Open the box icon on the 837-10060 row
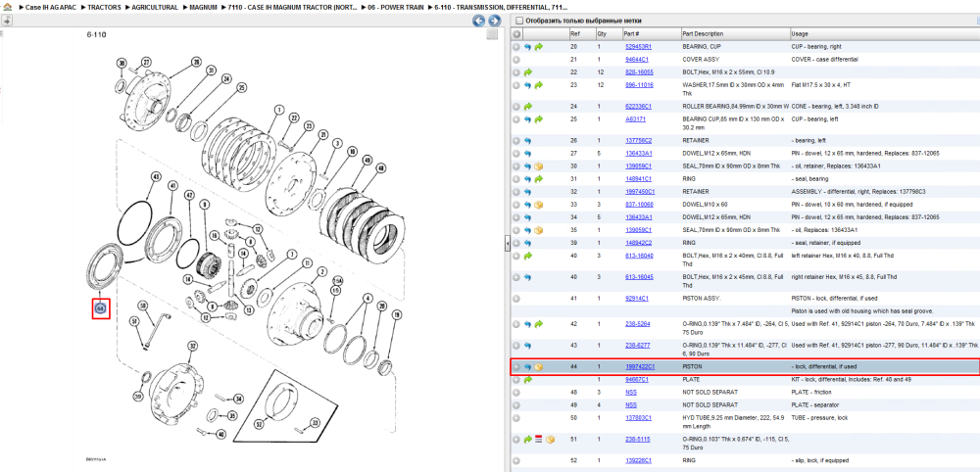 pos(539,204)
